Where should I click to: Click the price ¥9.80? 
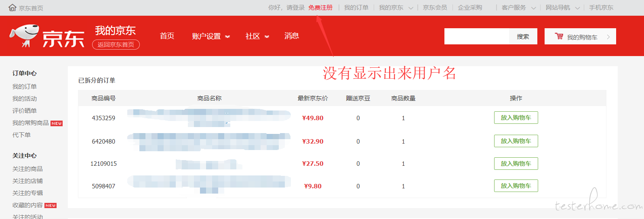coord(313,186)
